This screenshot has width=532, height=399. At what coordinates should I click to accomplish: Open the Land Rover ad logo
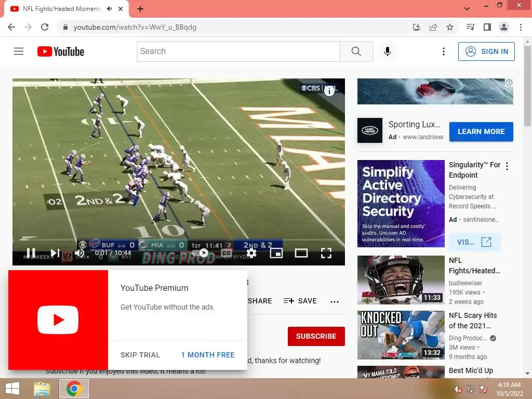[x=370, y=130]
